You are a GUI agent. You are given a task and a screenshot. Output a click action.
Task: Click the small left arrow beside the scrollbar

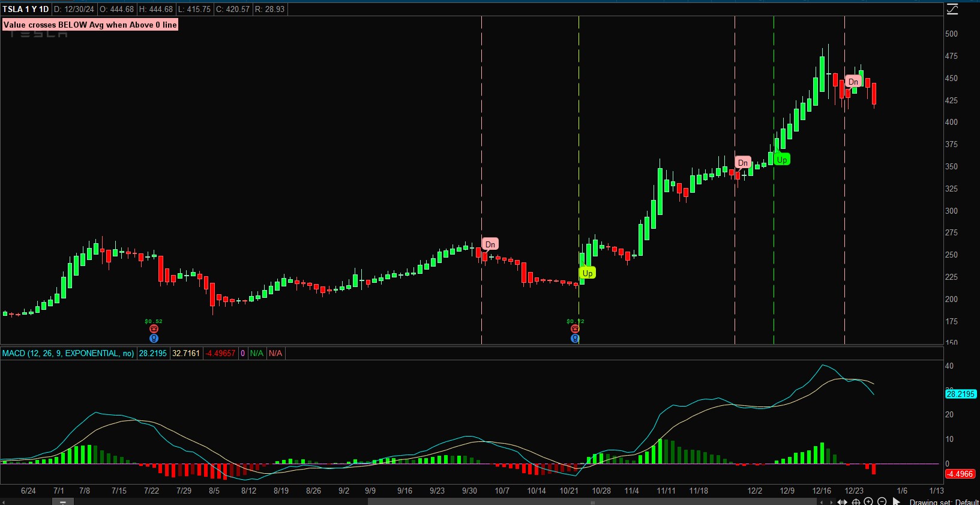822,502
